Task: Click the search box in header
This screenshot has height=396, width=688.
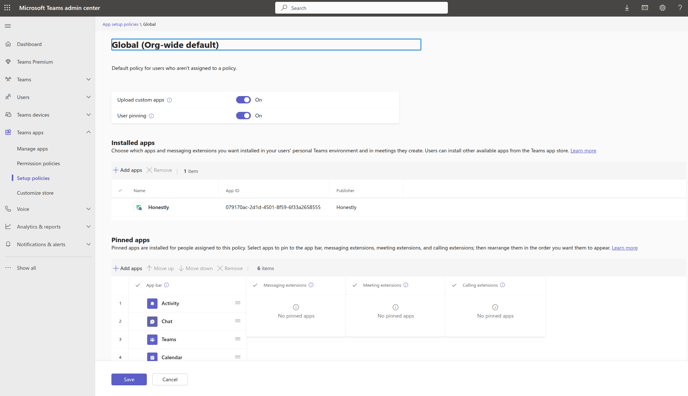Action: 362,7
